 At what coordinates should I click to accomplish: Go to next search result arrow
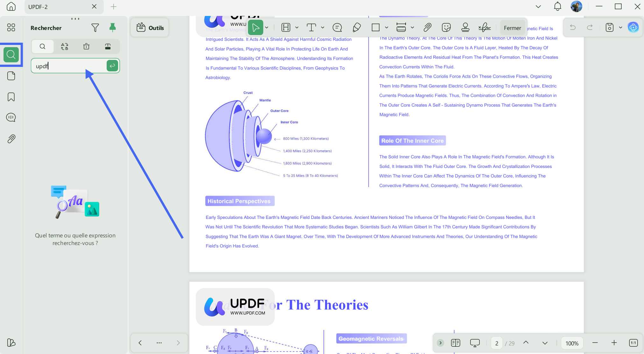point(178,343)
